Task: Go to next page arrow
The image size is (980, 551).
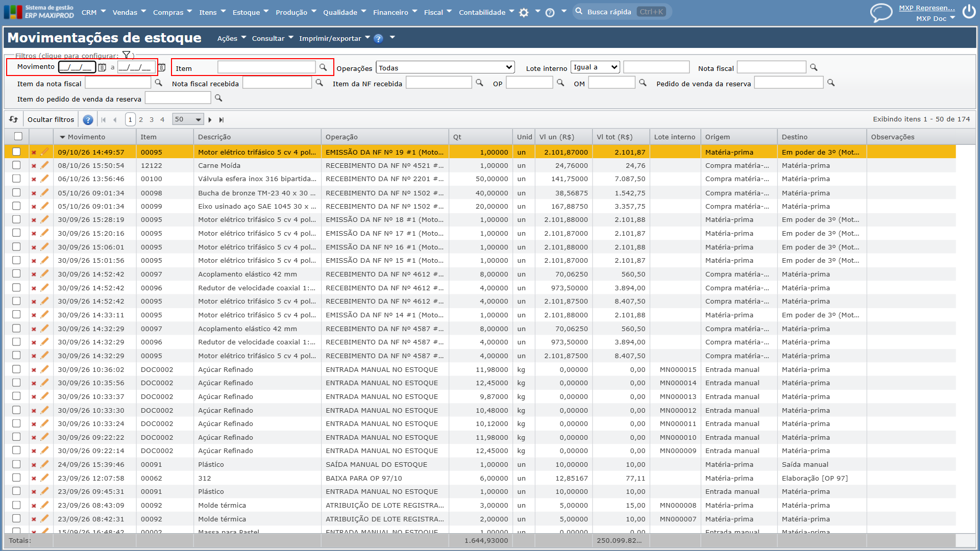Action: [210, 120]
